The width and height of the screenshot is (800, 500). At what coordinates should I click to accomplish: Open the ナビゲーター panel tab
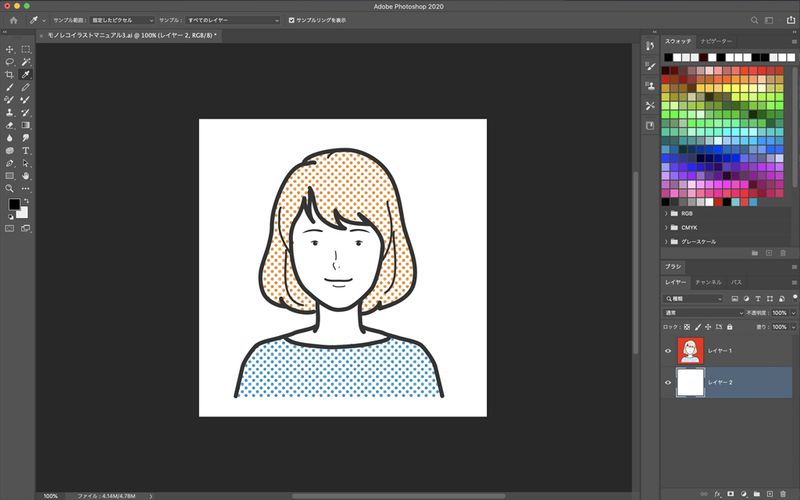point(714,39)
